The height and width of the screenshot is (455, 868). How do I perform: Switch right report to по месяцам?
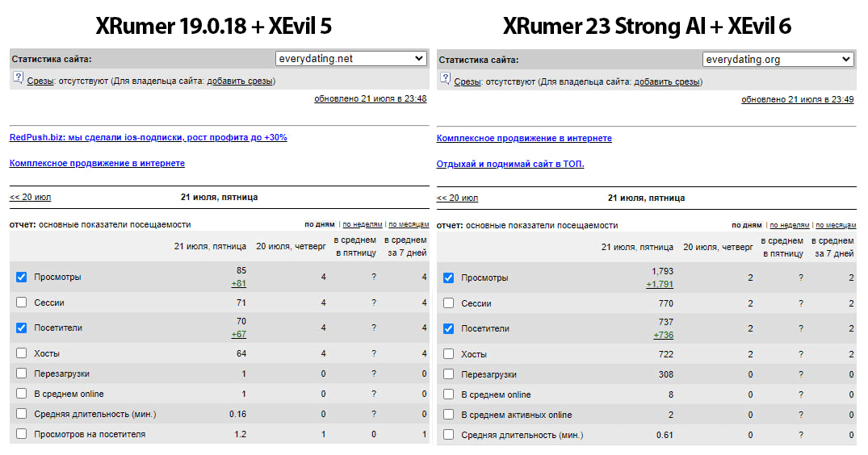tap(836, 225)
